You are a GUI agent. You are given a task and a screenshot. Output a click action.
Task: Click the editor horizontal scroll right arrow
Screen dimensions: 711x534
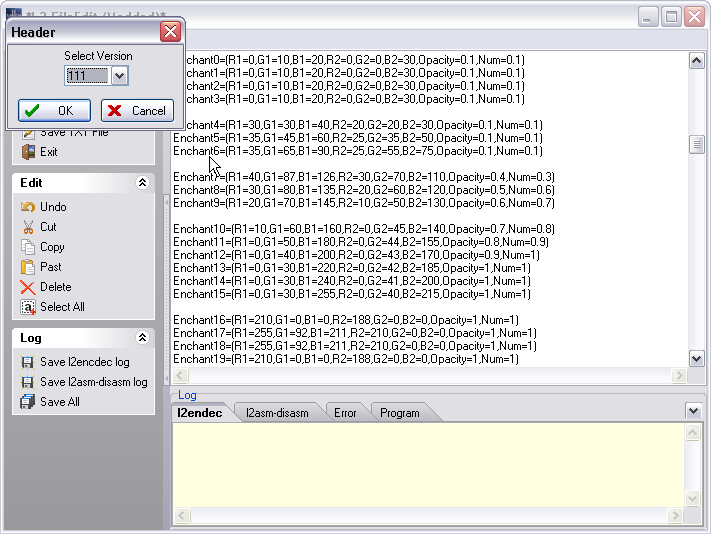pyautogui.click(x=679, y=375)
